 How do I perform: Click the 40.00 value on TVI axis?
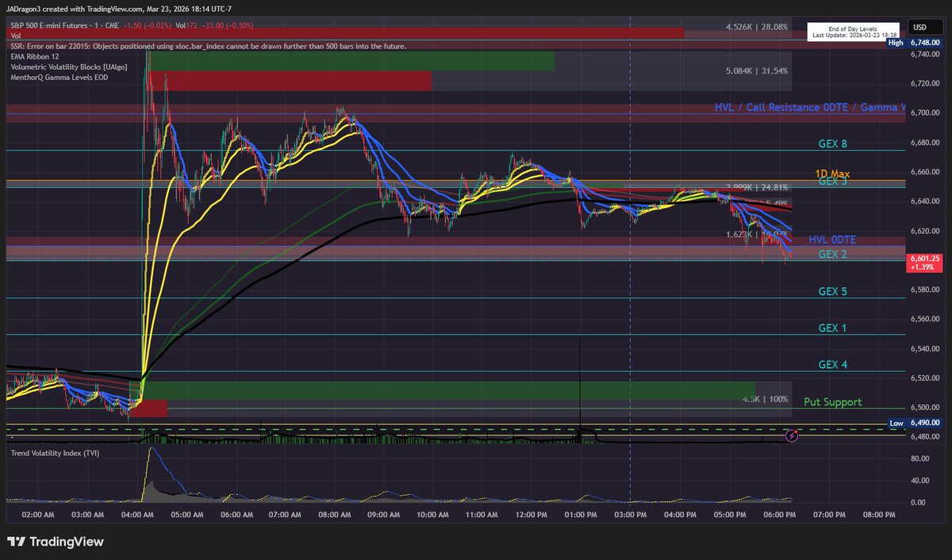coord(922,481)
